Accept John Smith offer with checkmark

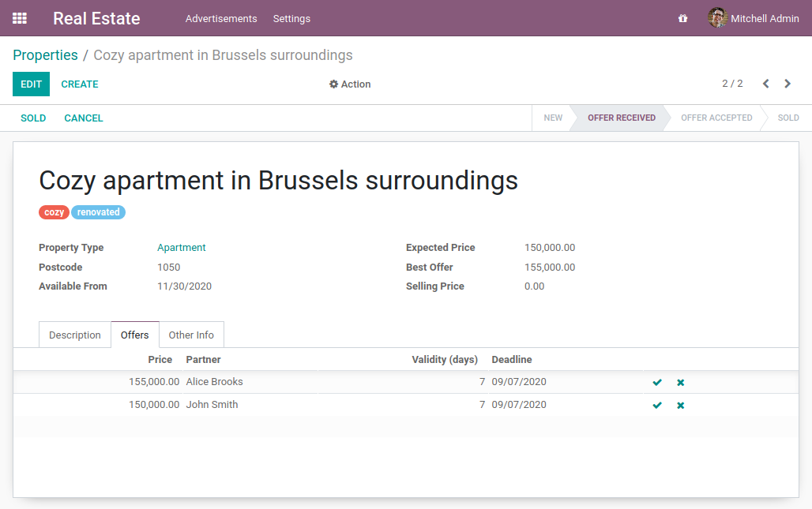coord(657,406)
